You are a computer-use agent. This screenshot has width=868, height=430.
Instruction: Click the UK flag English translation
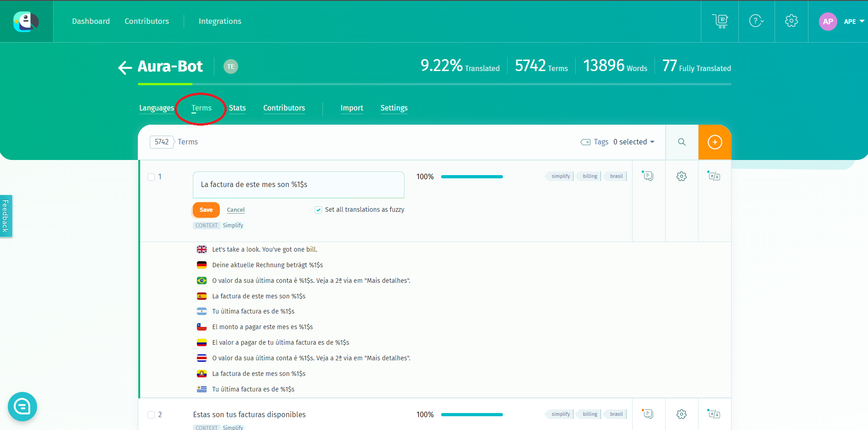tap(202, 249)
